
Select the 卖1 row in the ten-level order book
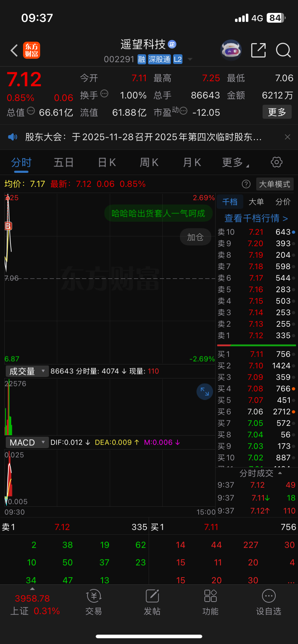click(x=257, y=336)
